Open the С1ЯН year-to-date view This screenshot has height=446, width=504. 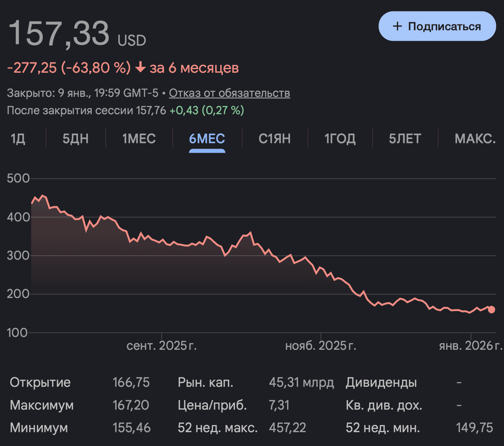(x=275, y=139)
